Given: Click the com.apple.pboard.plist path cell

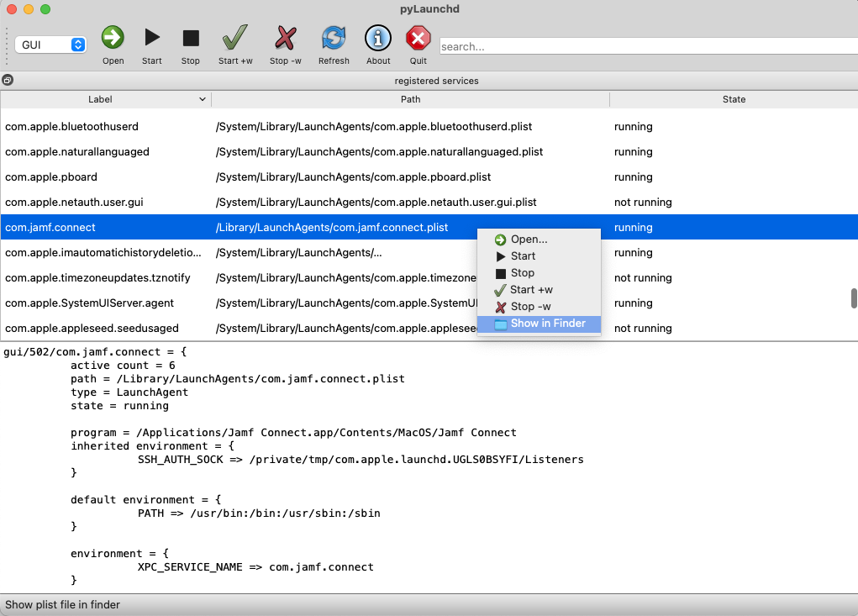Looking at the screenshot, I should pyautogui.click(x=353, y=176).
